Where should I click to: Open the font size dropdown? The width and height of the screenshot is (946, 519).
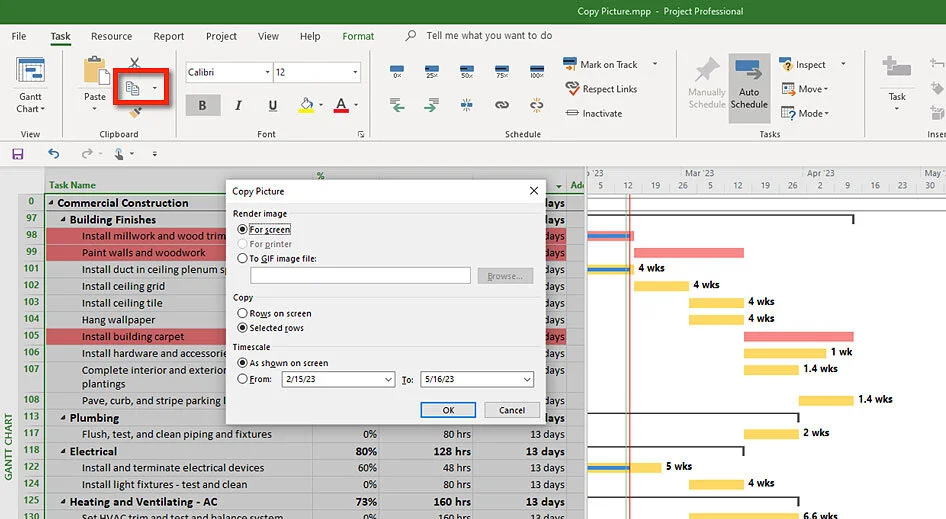click(x=355, y=72)
